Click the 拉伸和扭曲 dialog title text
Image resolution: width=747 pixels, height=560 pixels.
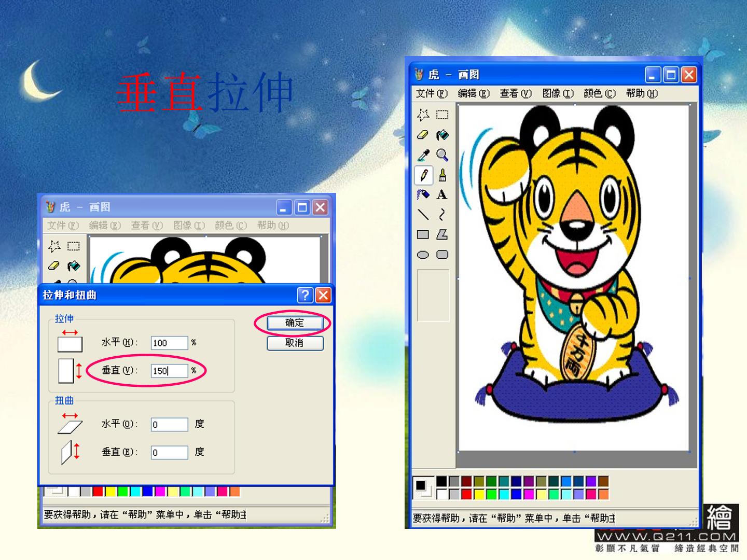(x=70, y=295)
